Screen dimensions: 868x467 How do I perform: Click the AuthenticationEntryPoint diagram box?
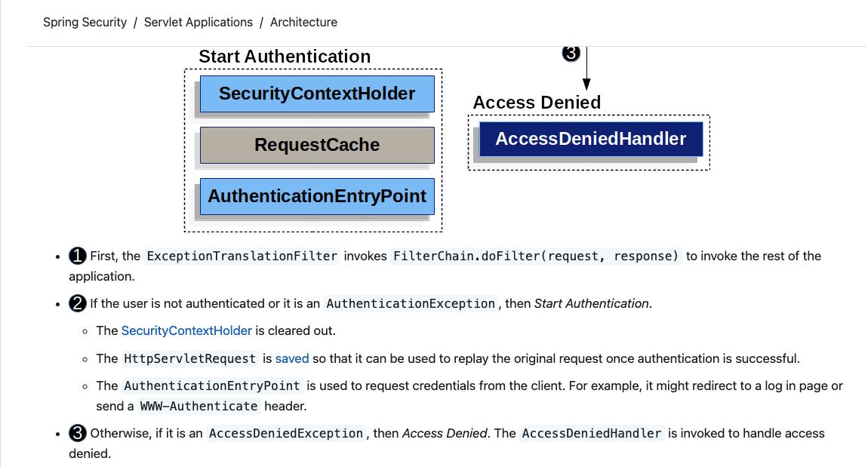click(317, 196)
